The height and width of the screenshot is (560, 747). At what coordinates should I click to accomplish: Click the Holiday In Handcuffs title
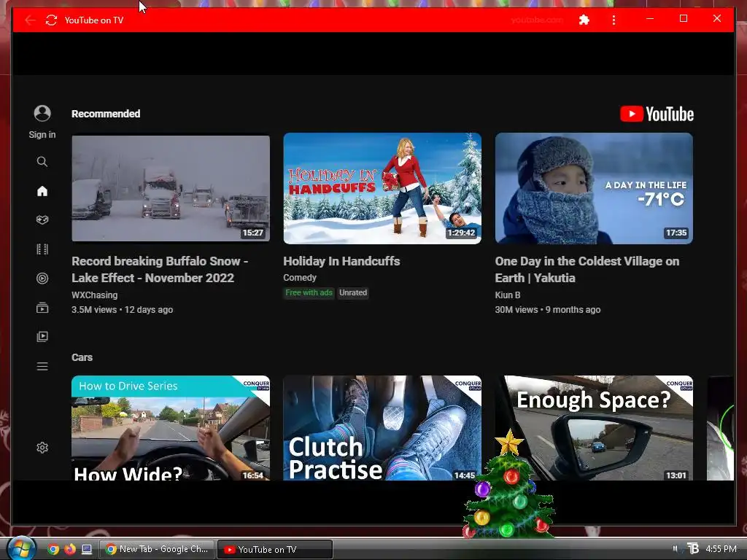(341, 261)
